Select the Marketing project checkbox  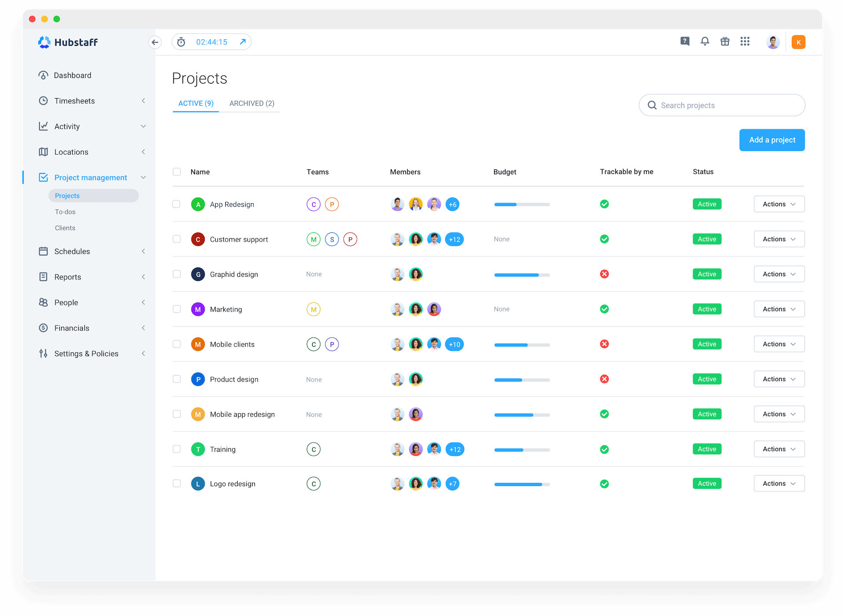click(x=176, y=309)
